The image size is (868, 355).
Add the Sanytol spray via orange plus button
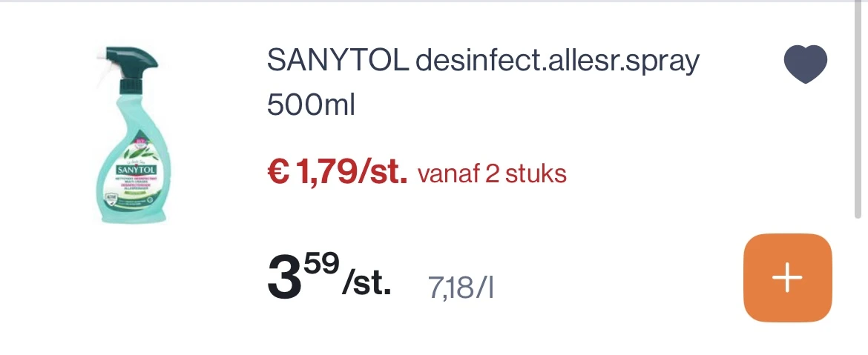pyautogui.click(x=787, y=278)
